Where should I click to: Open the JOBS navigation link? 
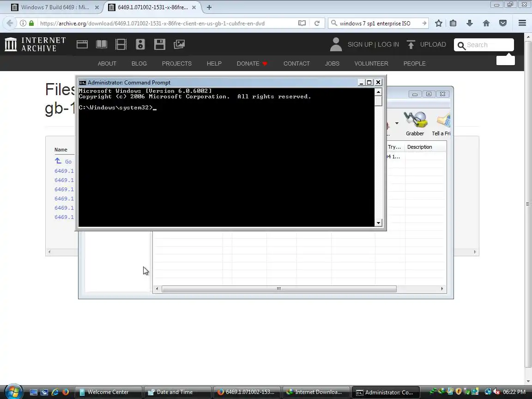[332, 63]
